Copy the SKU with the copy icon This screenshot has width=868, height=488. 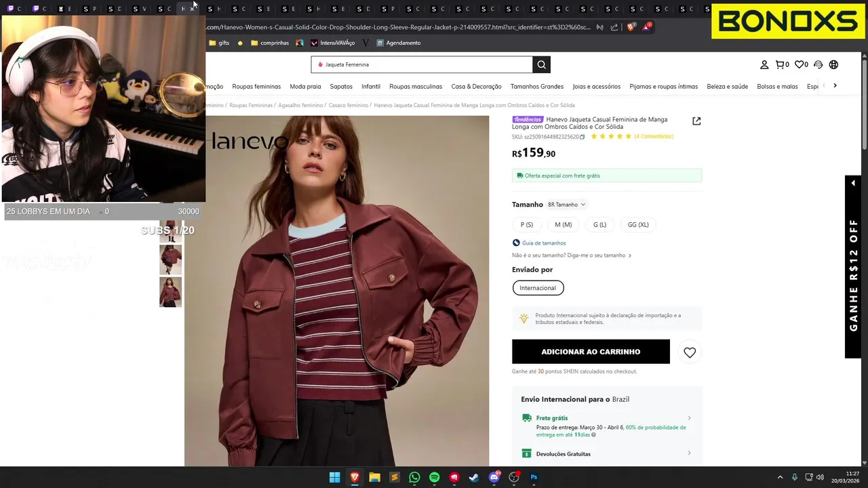(582, 137)
